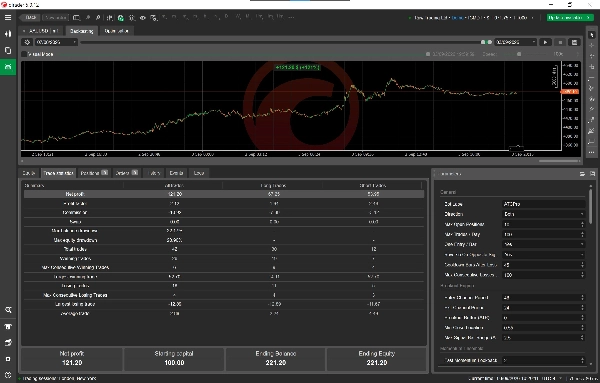
Task: Click the save parameters icon in panel header
Action: (592, 174)
